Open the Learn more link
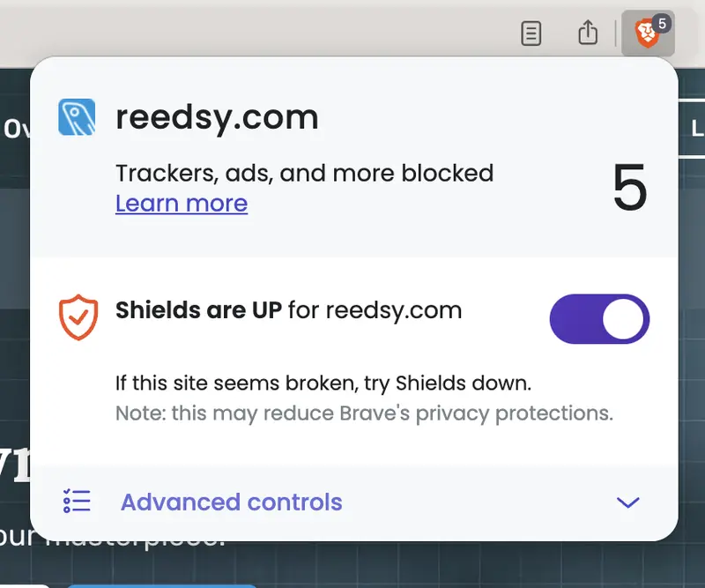 [x=182, y=204]
